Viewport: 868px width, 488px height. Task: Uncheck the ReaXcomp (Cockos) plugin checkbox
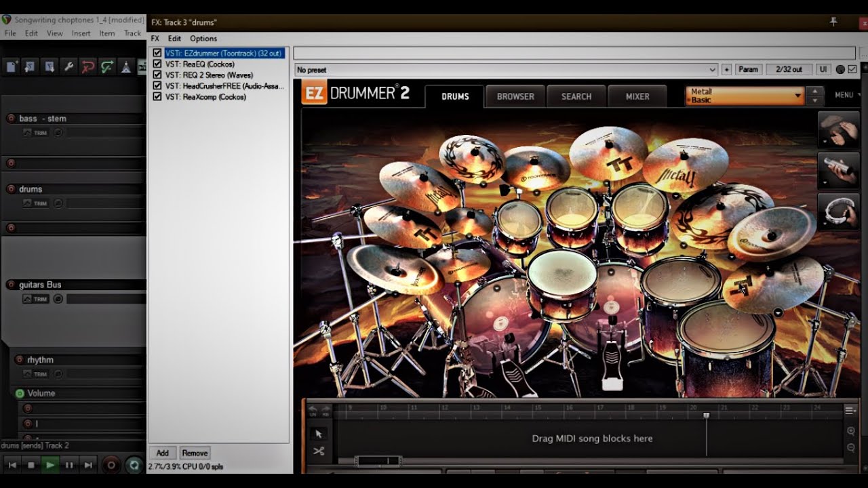[x=157, y=96]
